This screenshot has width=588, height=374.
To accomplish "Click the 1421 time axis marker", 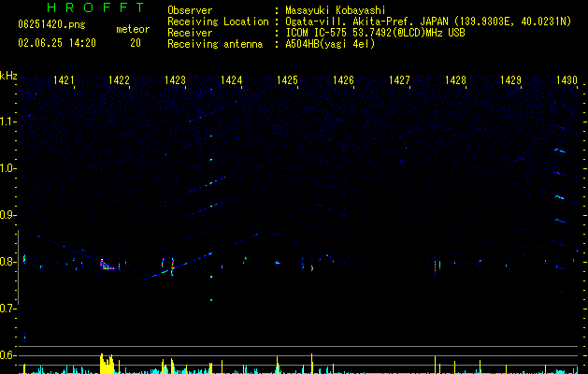I will tap(64, 79).
